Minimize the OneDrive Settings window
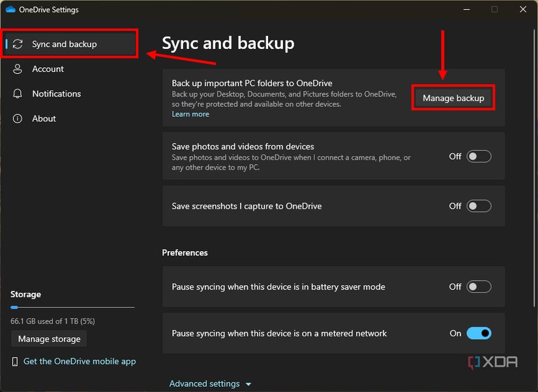The height and width of the screenshot is (392, 538). pos(467,9)
